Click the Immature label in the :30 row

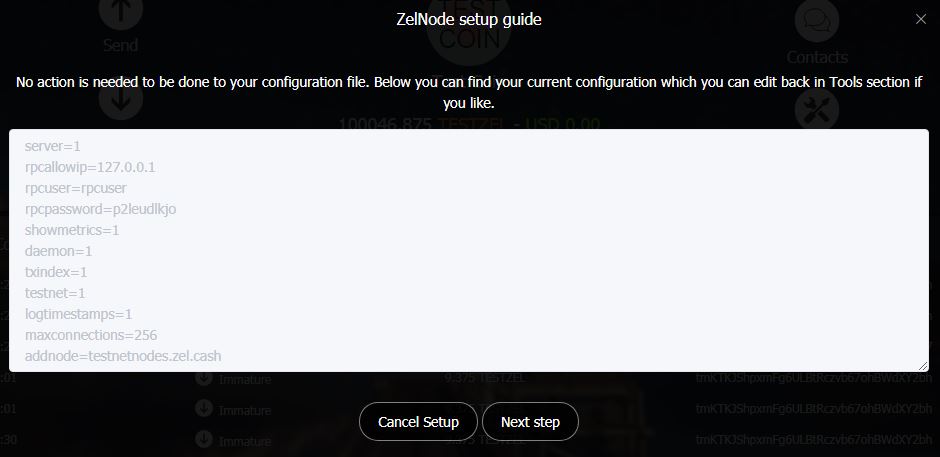coord(245,441)
